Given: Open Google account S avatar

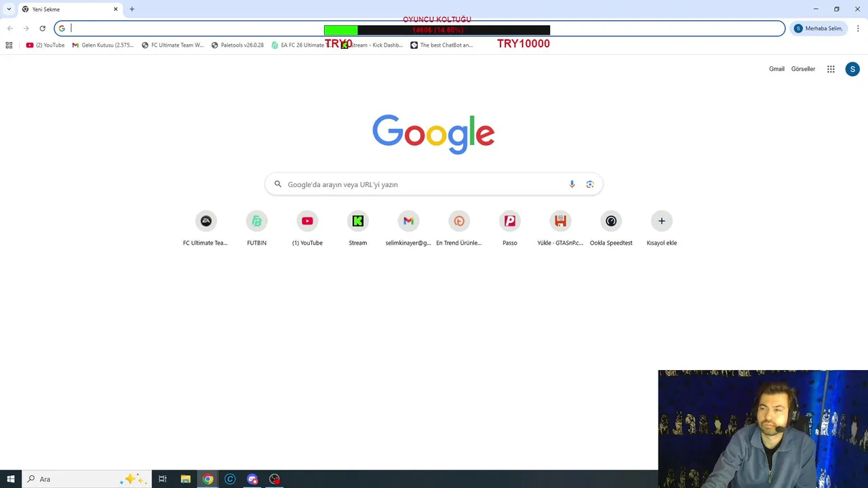Looking at the screenshot, I should click(x=852, y=69).
